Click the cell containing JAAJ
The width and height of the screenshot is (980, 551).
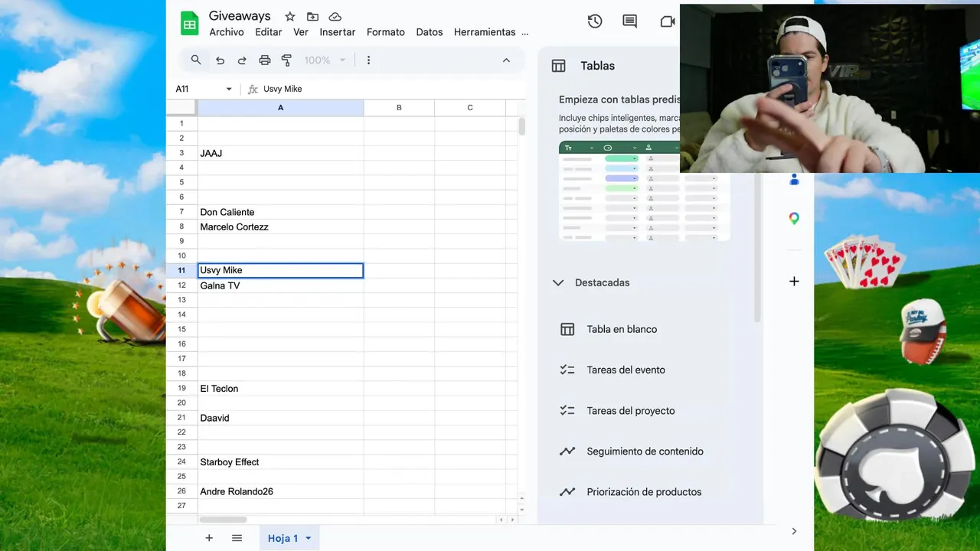(x=280, y=153)
